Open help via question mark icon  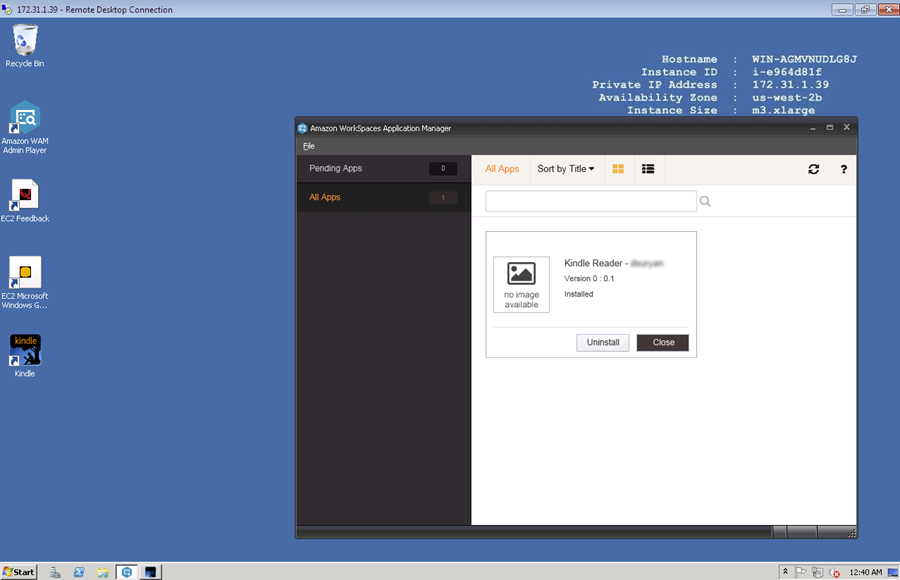coord(844,169)
